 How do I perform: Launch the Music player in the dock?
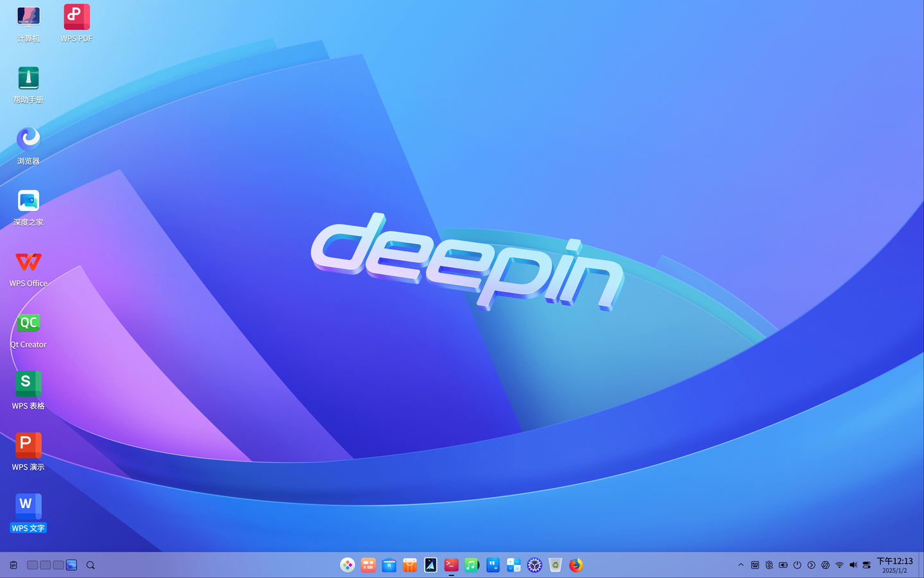(x=472, y=565)
